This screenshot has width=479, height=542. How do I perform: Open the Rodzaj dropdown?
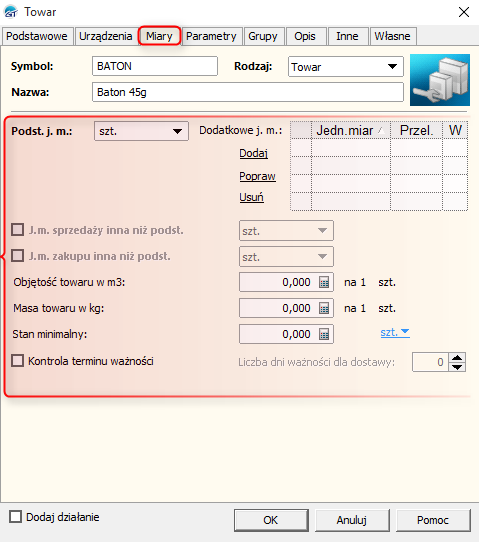point(392,67)
